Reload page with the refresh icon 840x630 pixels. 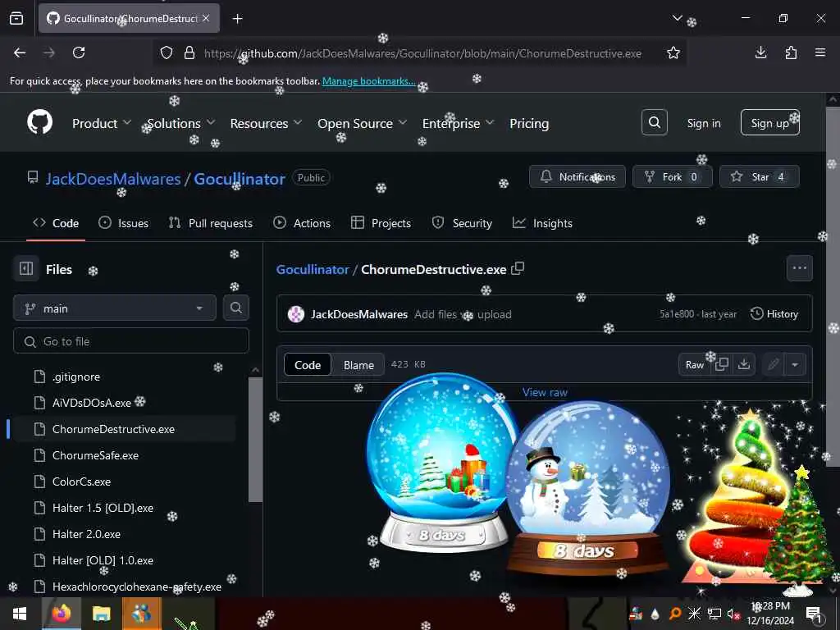coord(79,52)
